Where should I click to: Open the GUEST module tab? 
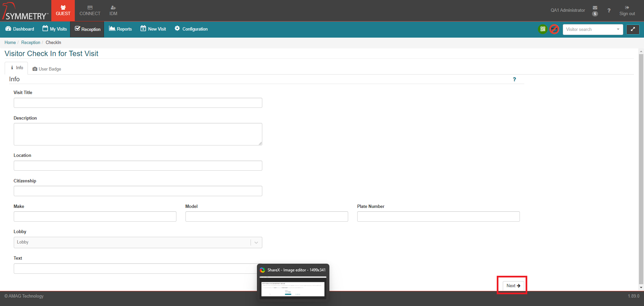click(x=63, y=11)
